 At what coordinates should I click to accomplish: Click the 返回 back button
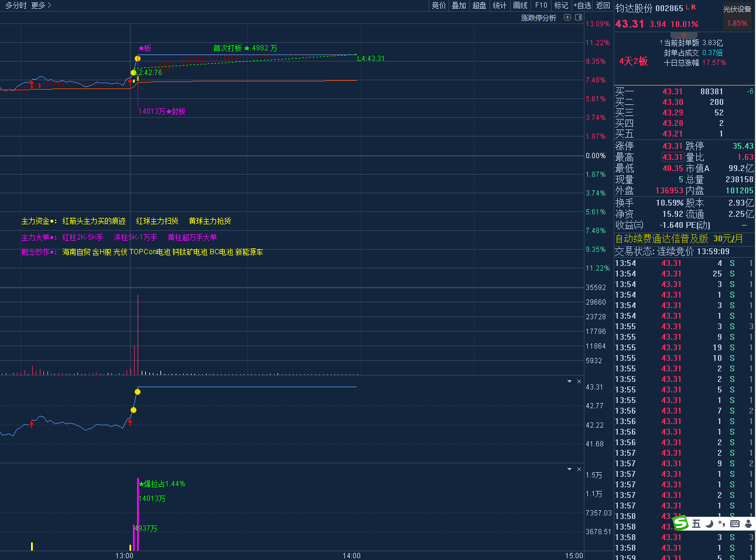click(603, 5)
